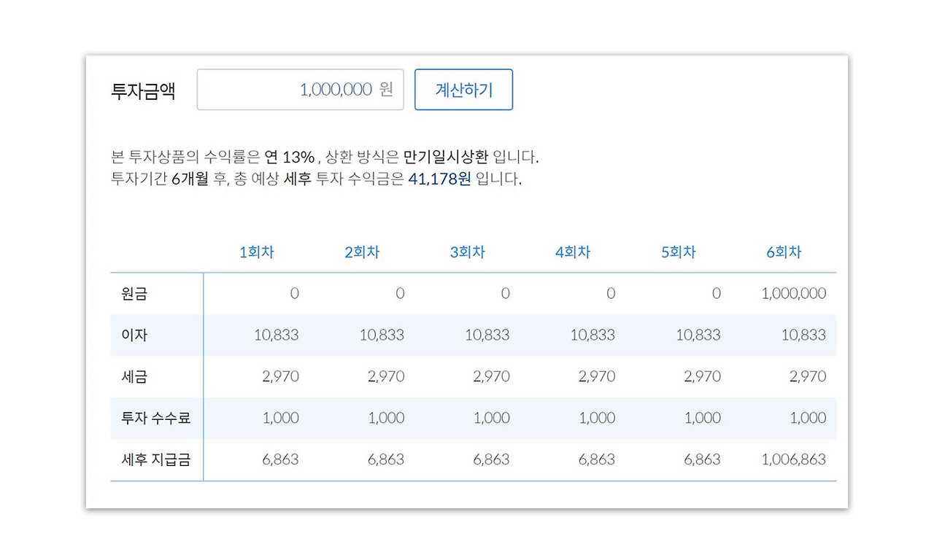Viewport: 934px width, 560px height.
Task: Click the 이자 value 10,833 under 1회차
Action: tap(277, 335)
